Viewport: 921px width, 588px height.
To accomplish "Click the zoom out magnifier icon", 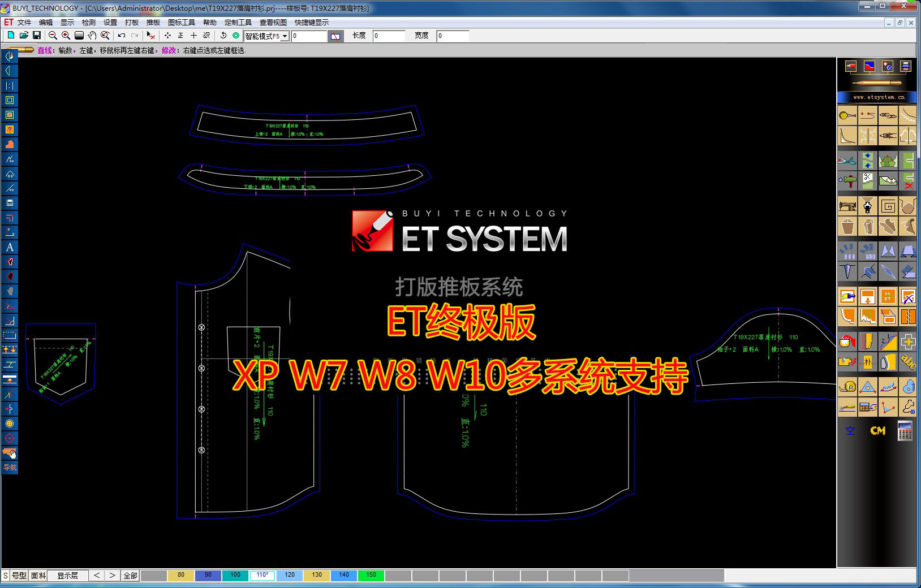I will [53, 36].
